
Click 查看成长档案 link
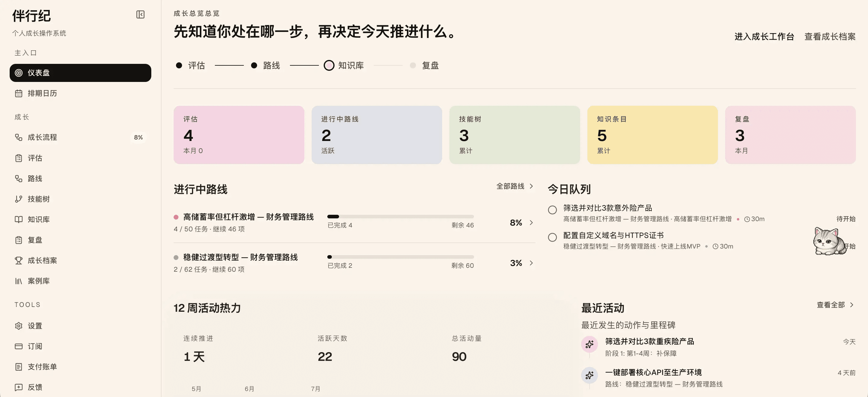point(830,37)
